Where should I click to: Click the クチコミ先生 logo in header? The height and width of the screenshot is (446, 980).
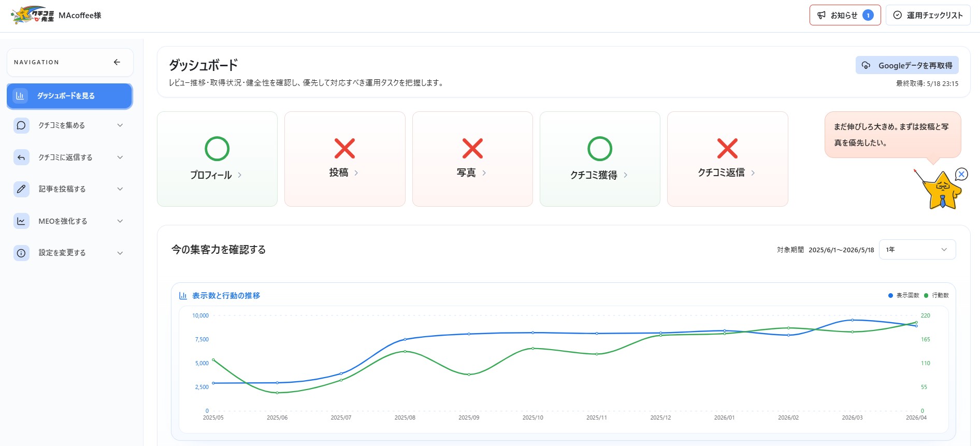[33, 15]
